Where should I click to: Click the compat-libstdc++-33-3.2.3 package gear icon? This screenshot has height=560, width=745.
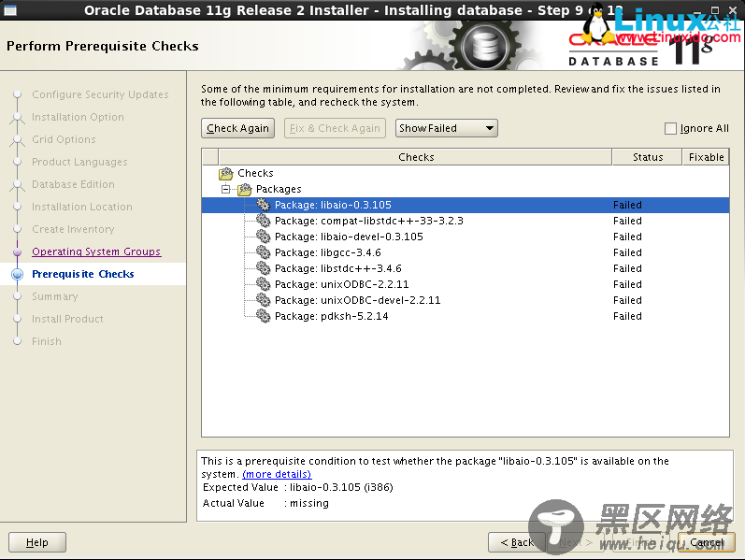tap(264, 221)
